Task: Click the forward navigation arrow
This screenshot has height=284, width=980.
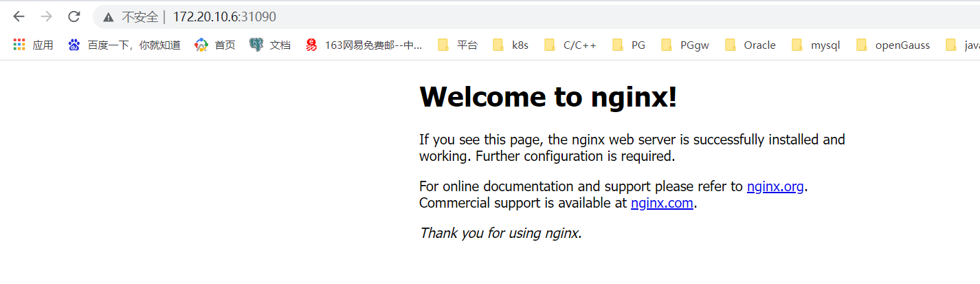Action: tap(46, 17)
